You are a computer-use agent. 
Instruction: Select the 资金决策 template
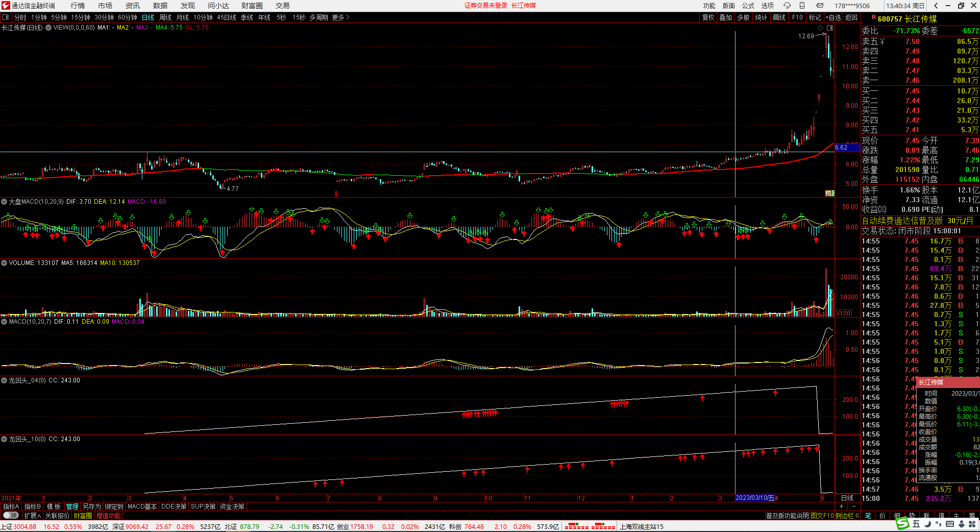coord(232,506)
